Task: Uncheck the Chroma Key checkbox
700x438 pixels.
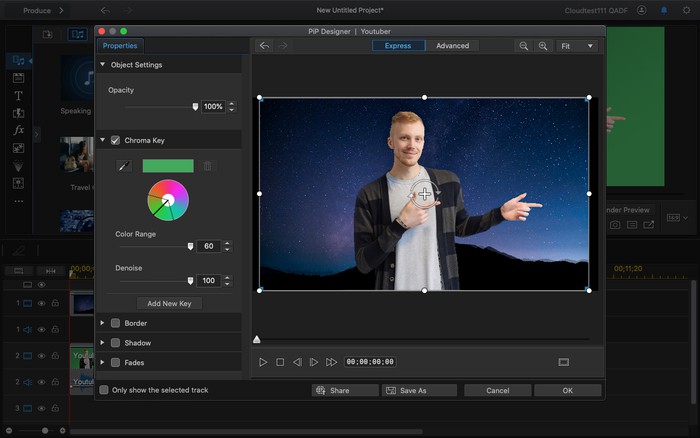Action: pos(116,140)
